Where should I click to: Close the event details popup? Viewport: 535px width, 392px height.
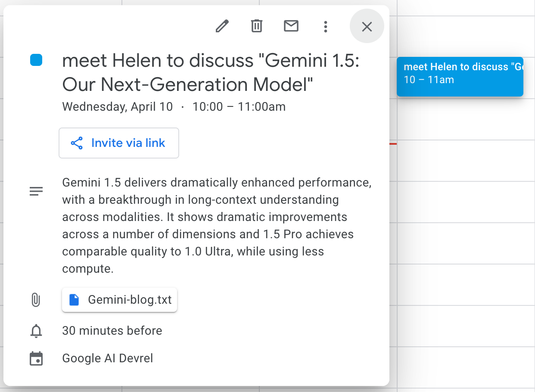[x=367, y=27]
